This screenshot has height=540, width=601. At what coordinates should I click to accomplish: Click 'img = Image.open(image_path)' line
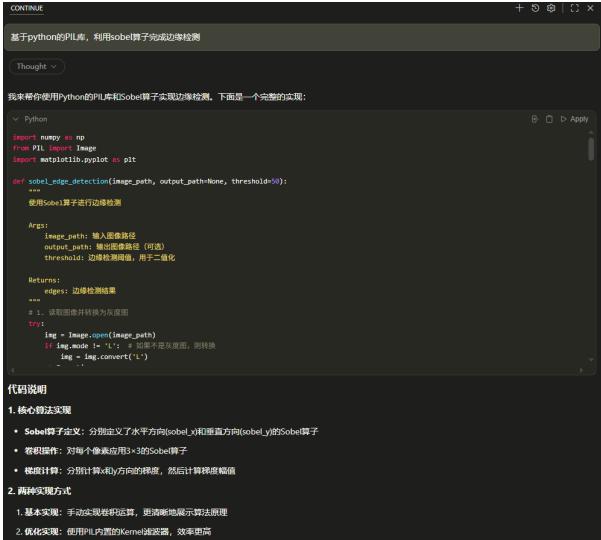point(100,335)
